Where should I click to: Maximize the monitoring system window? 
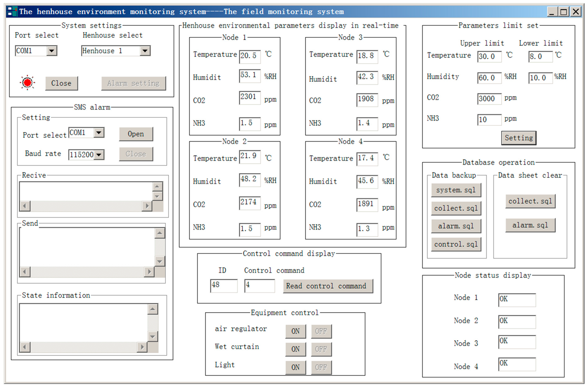(563, 12)
